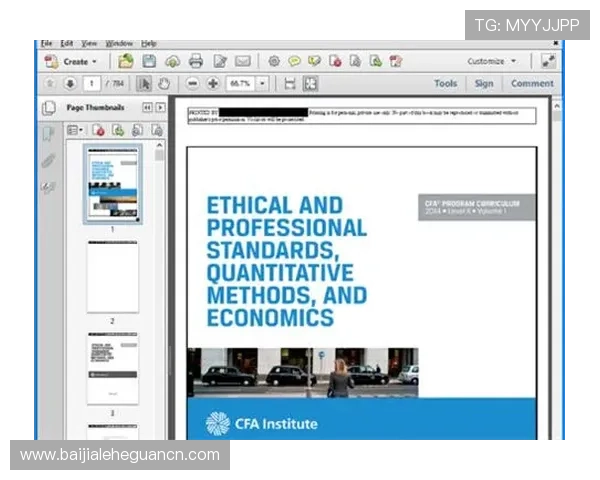Click the page number input field
The image size is (600, 480).
coord(92,83)
